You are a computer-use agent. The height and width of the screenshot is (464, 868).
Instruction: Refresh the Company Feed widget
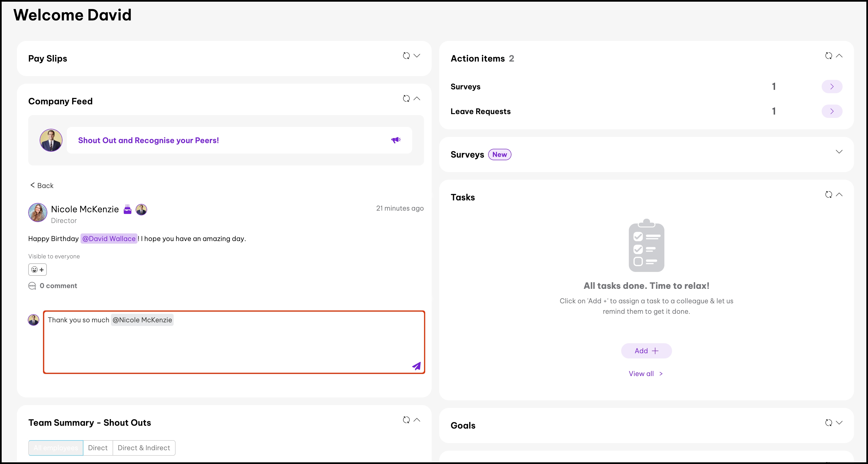coord(406,98)
